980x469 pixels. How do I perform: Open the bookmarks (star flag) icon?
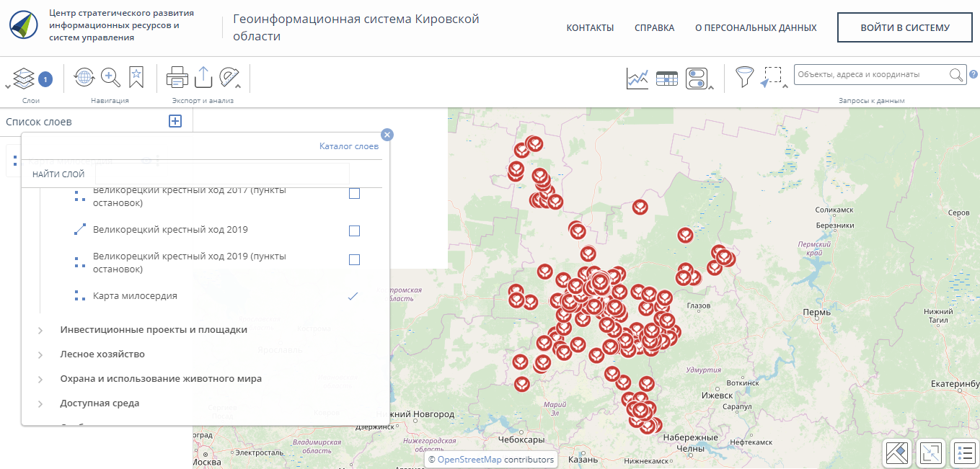(x=136, y=76)
